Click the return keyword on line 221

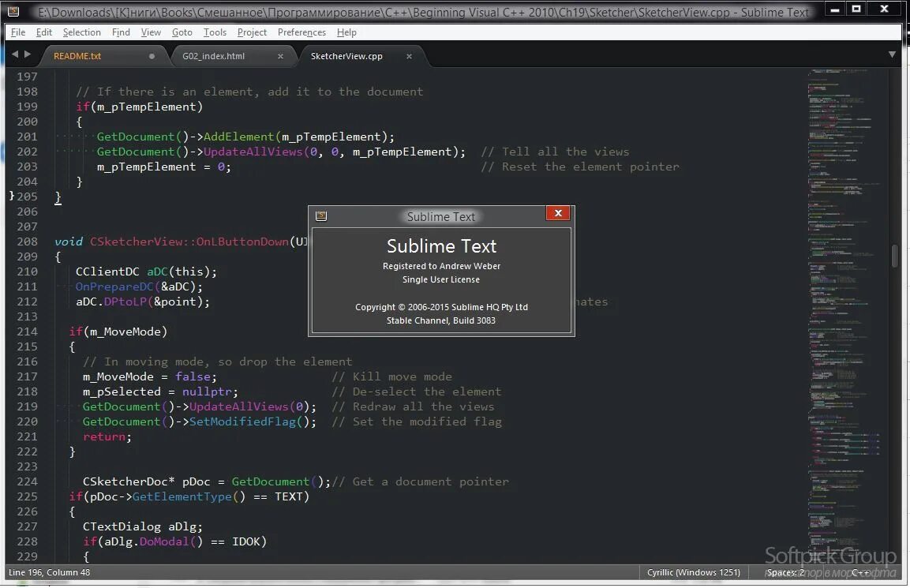104,436
